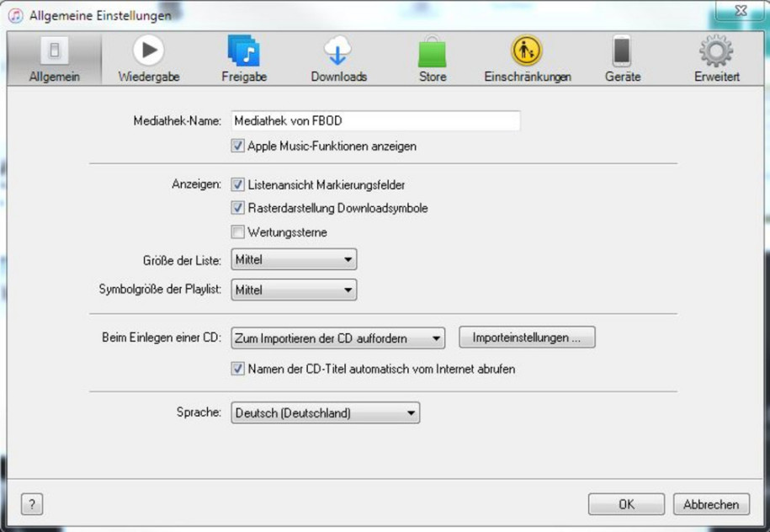
Task: Open the Erweitert gear icon
Action: 716,51
